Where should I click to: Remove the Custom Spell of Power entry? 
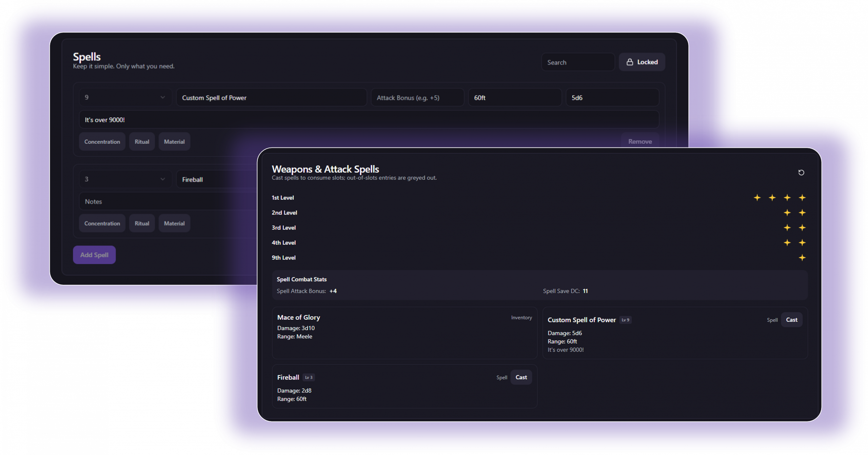pyautogui.click(x=640, y=141)
